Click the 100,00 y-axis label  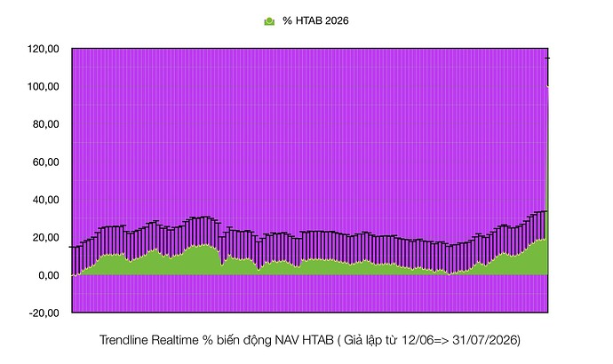click(43, 86)
